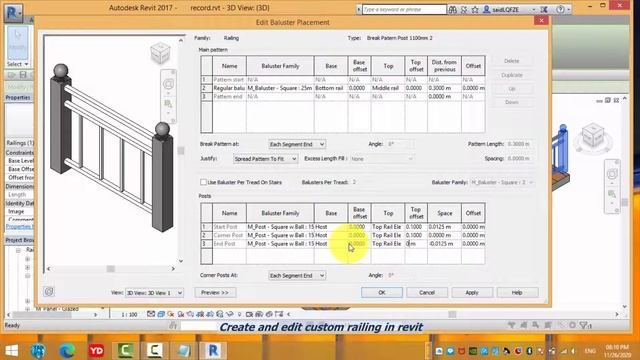Open the help question-mark icon in the title bar
The width and height of the screenshot is (640, 360).
(x=560, y=9)
